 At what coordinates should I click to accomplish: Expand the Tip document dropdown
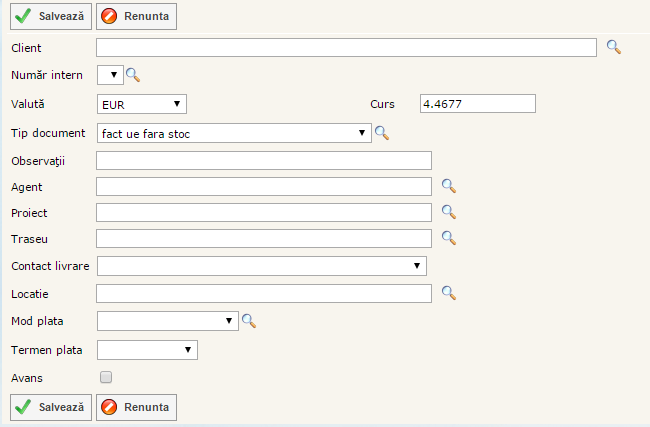(234, 132)
